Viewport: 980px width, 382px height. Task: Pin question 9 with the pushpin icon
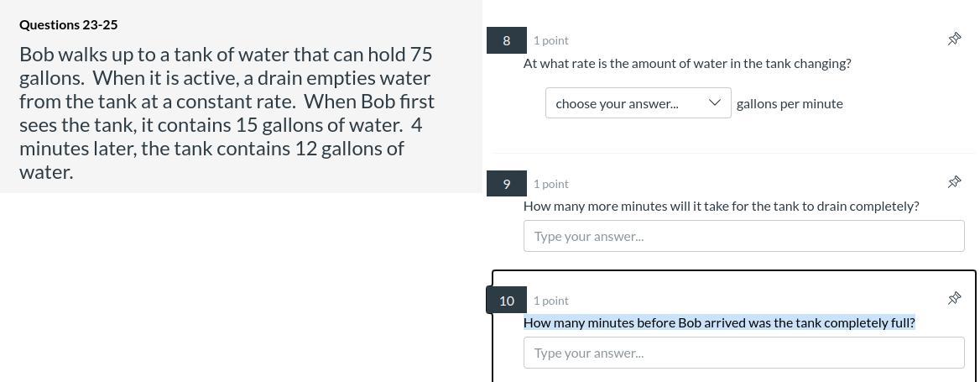(954, 182)
